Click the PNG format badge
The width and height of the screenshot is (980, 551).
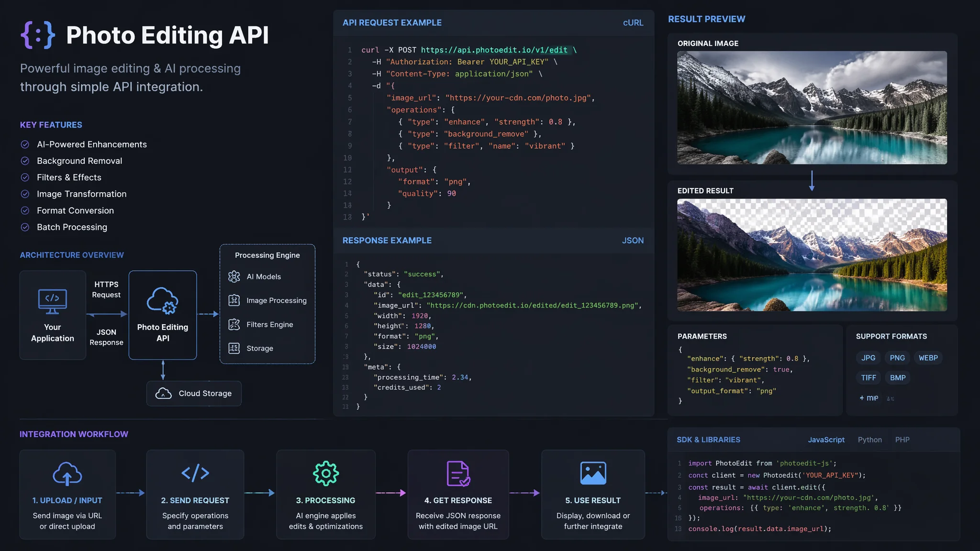[897, 358]
